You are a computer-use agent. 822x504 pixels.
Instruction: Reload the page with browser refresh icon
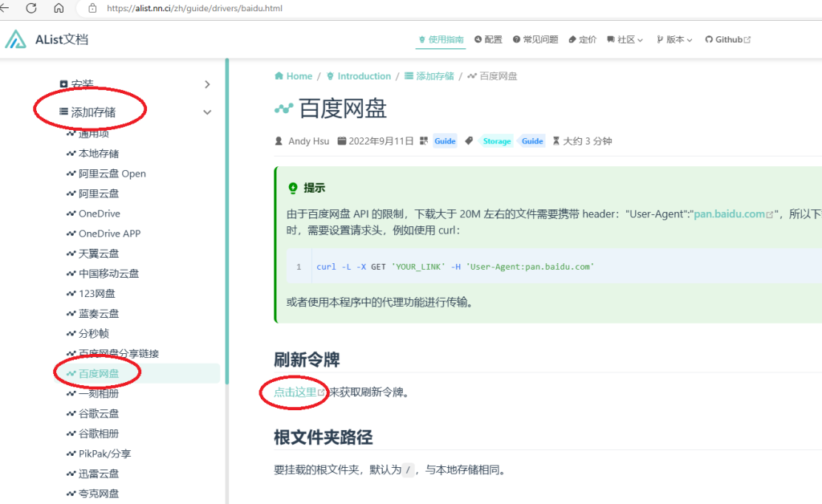(31, 8)
